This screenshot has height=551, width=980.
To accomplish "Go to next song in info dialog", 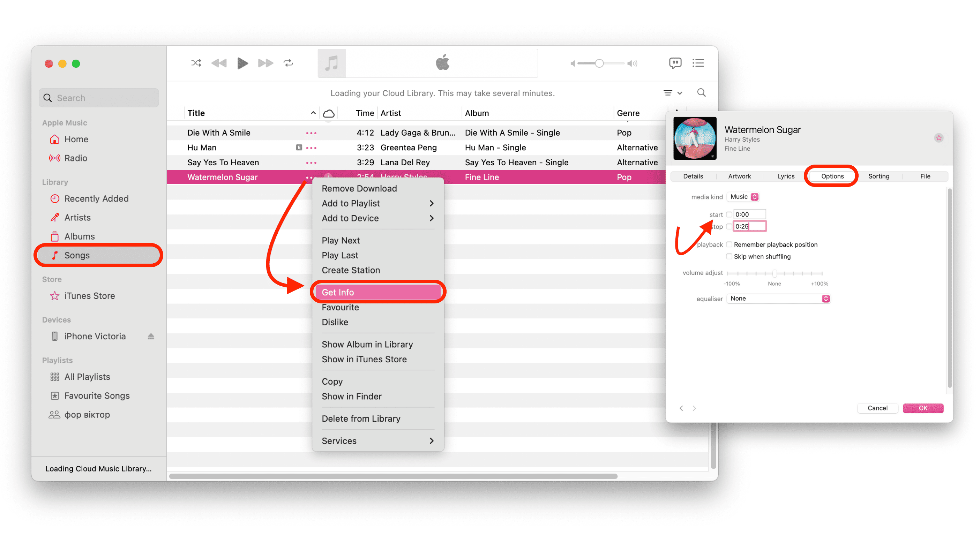I will click(694, 408).
